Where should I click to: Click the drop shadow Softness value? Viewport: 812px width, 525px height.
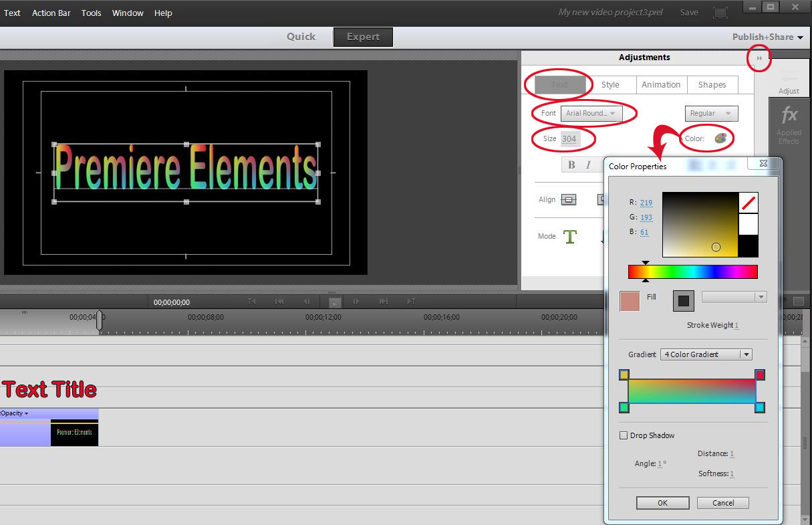coord(732,474)
